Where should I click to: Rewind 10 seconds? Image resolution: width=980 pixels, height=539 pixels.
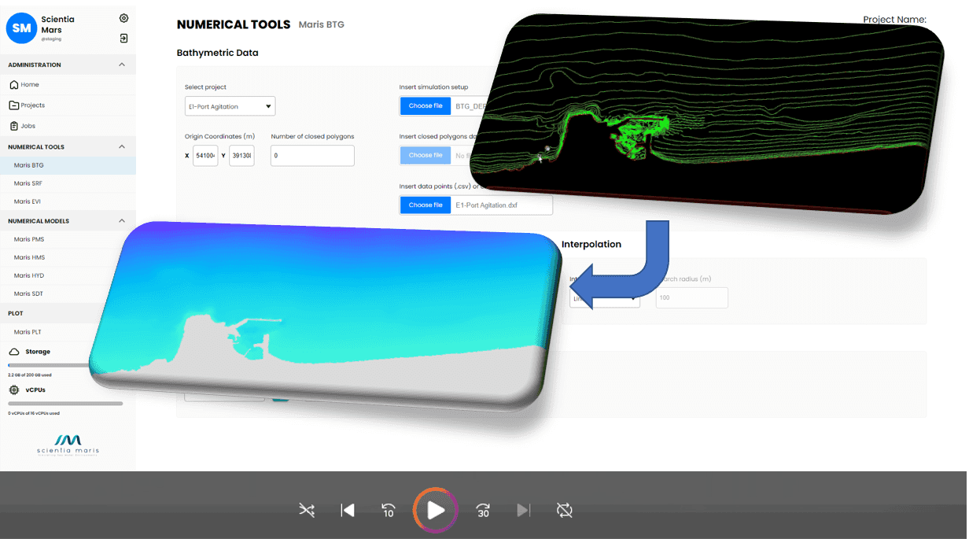pos(388,511)
